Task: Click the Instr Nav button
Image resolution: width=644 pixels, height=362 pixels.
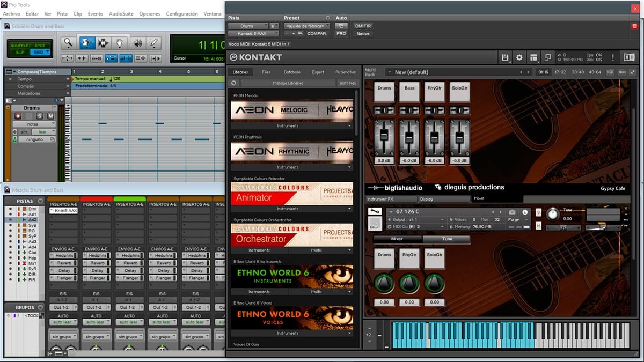Action: (348, 83)
